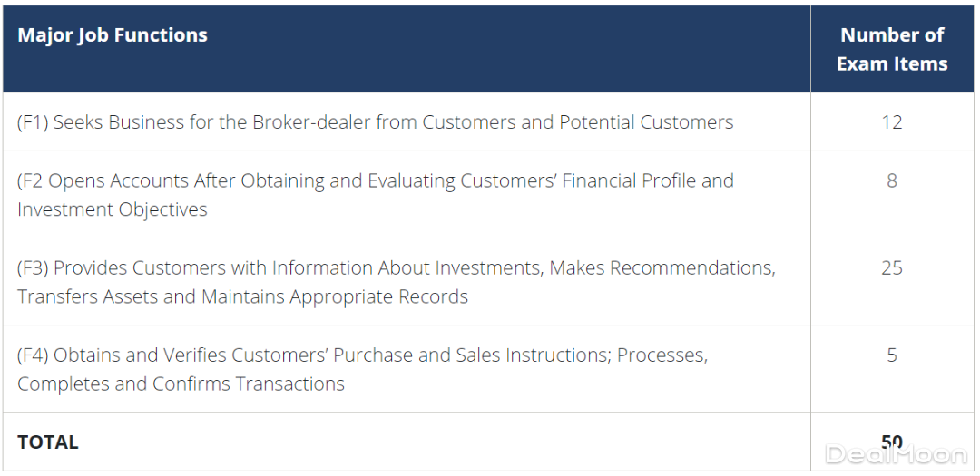Click the 'Major Job Functions' column header

tap(113, 35)
